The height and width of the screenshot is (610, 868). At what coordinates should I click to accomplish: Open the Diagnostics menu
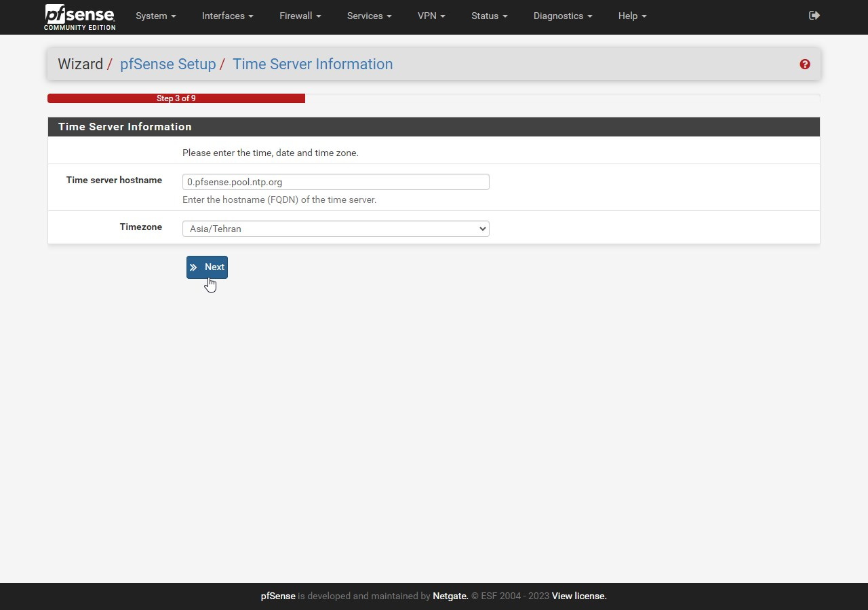pos(562,16)
